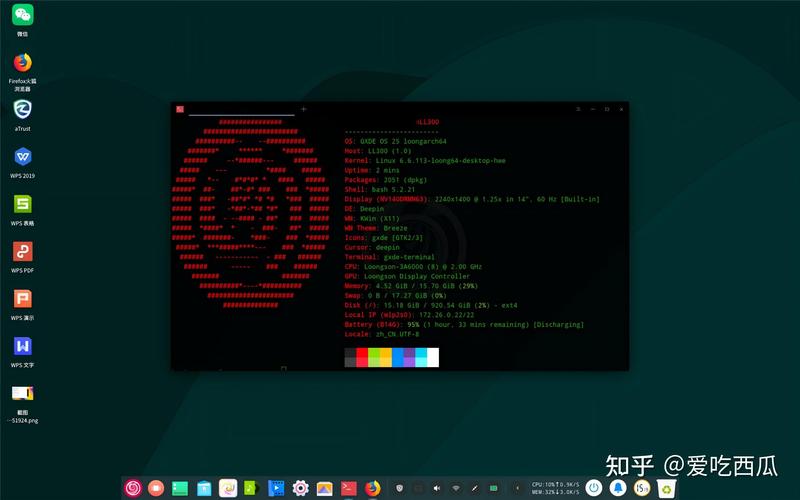
Task: Click the white color block
Action: click(x=433, y=357)
